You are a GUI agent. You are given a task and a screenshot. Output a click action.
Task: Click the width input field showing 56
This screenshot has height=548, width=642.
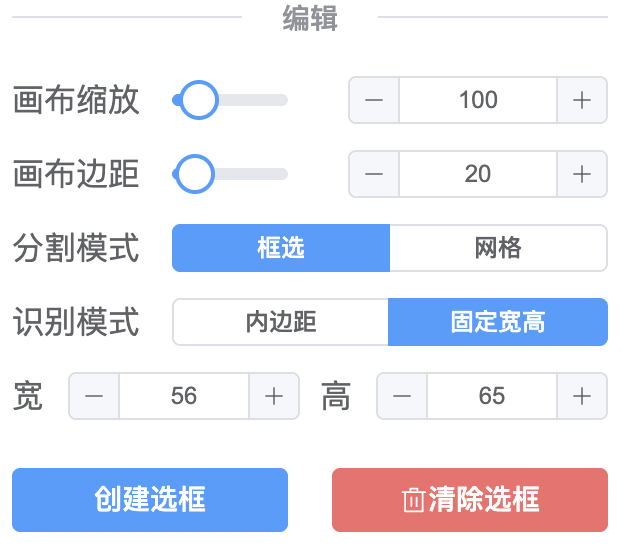(x=184, y=396)
